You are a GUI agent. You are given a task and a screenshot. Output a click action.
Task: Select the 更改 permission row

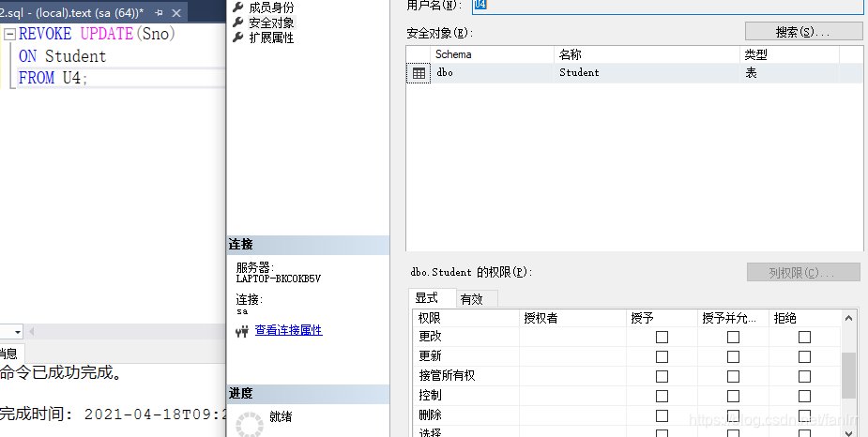tap(627, 337)
